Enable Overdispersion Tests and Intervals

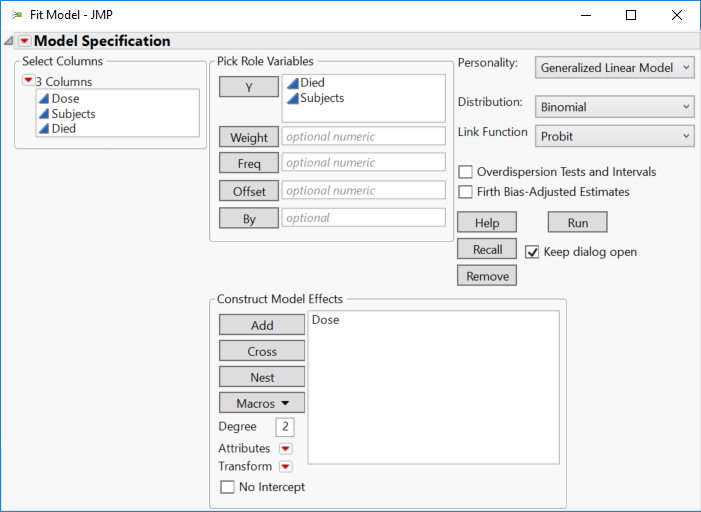(x=465, y=172)
